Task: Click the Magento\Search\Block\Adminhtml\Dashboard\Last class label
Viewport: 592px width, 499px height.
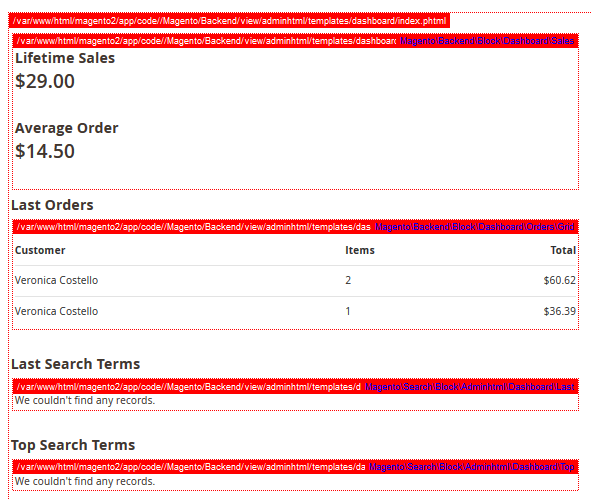Action: point(470,387)
